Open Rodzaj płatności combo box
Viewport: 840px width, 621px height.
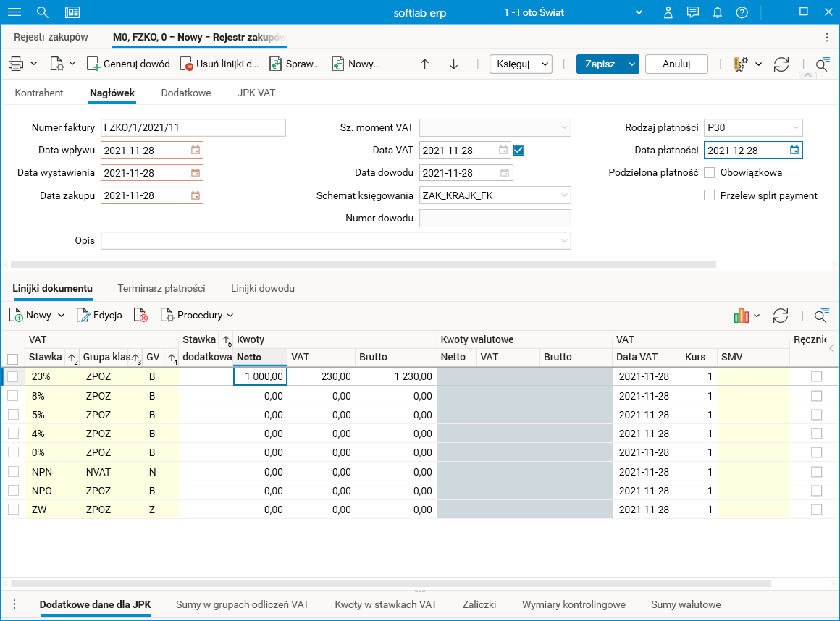click(x=753, y=128)
